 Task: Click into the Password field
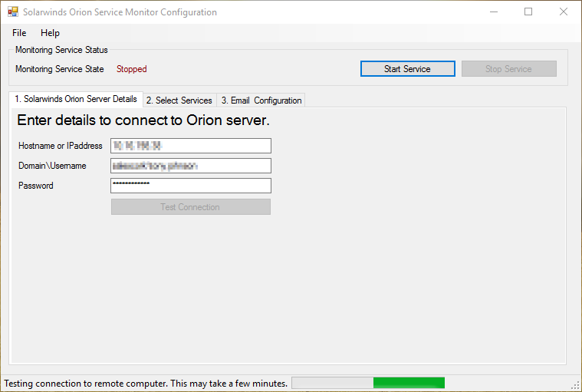191,186
